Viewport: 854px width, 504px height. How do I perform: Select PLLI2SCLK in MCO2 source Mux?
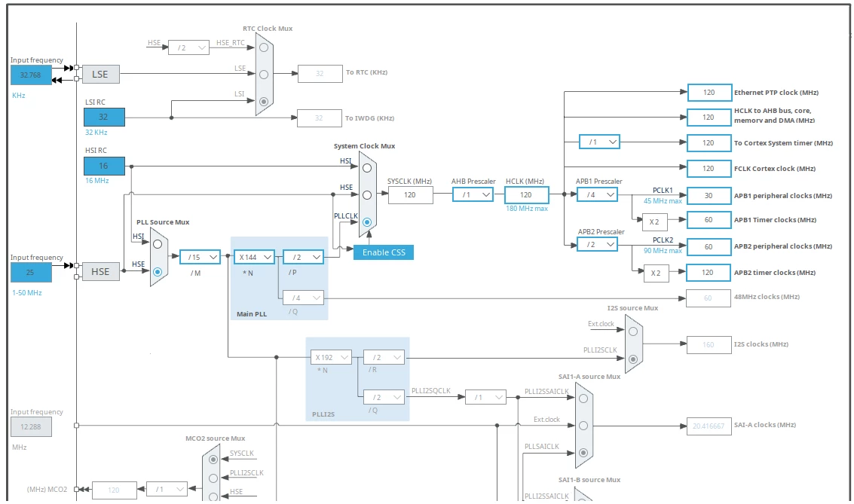point(213,478)
